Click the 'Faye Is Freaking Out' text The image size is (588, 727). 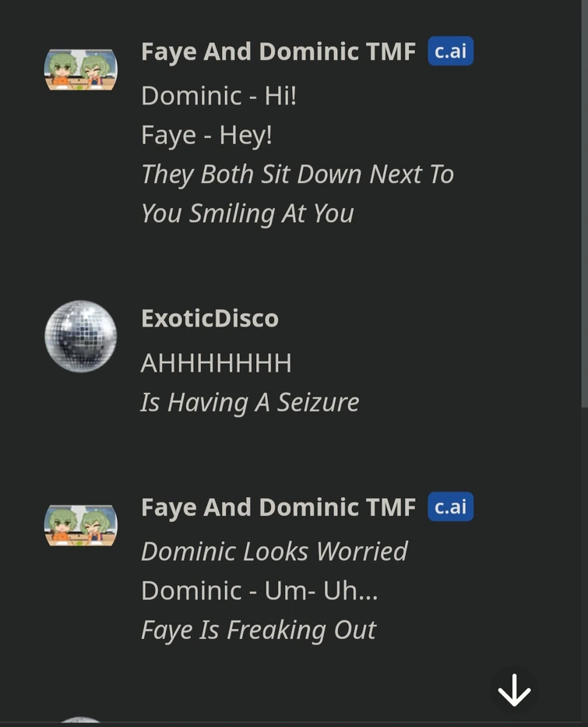[x=259, y=630]
